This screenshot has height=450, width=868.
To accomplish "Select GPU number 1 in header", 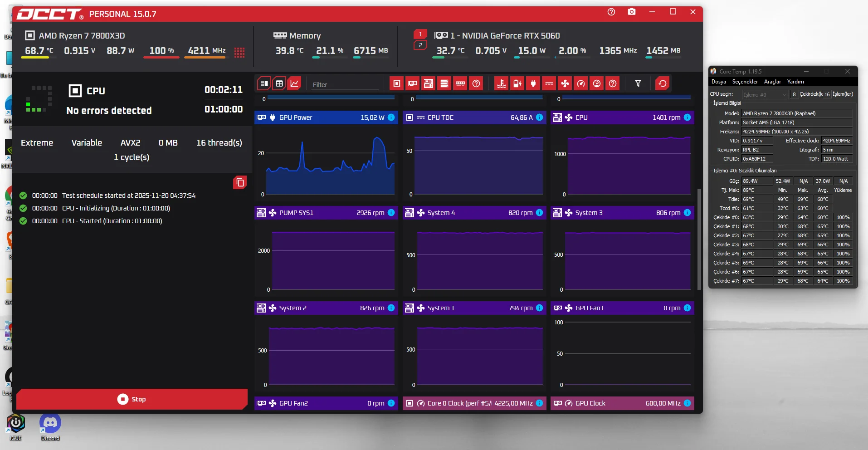I will click(420, 34).
